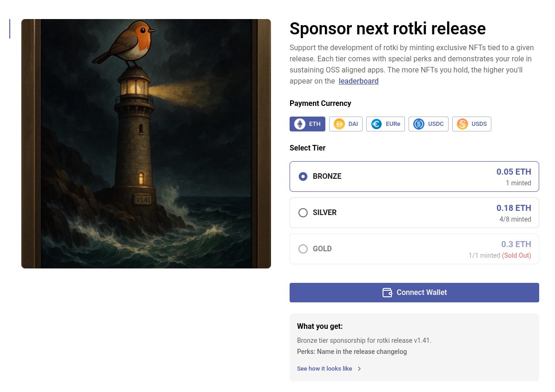The image size is (555, 392).
Task: Click the lighthouse NFT artwork image
Action: point(146,144)
